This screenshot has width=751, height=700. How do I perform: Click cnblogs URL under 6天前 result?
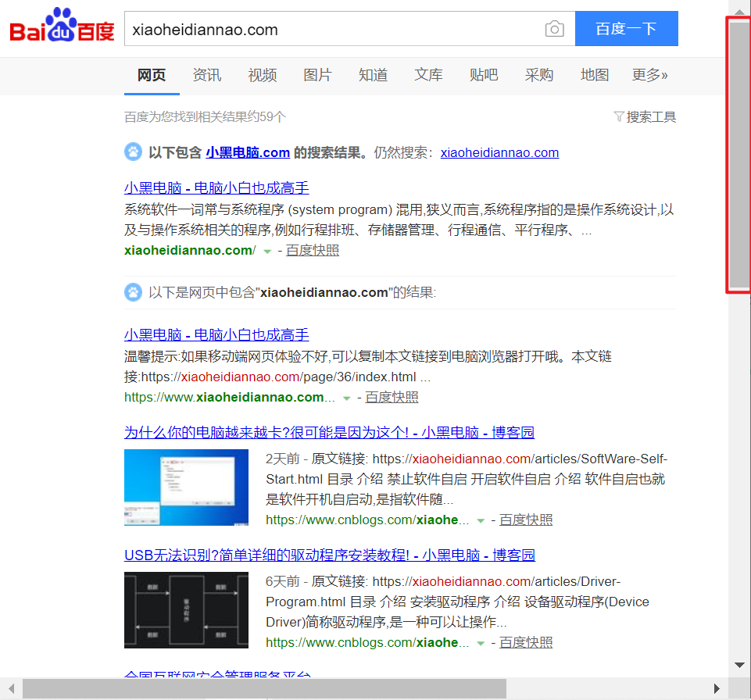[x=367, y=642]
